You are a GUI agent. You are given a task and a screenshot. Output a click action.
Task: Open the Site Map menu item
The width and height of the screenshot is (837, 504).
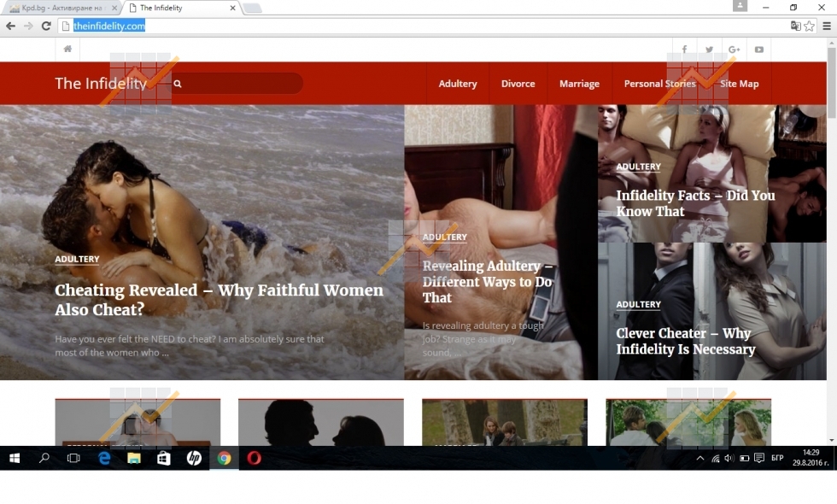pyautogui.click(x=740, y=84)
